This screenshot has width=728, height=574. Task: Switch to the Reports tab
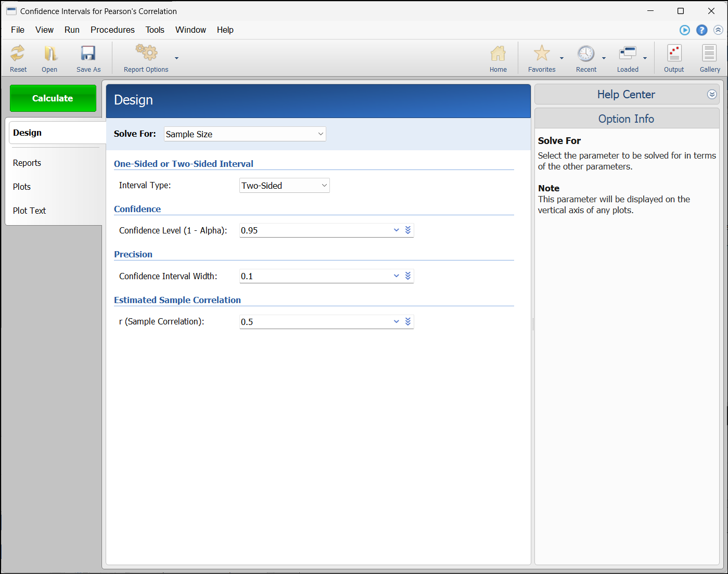coord(27,163)
